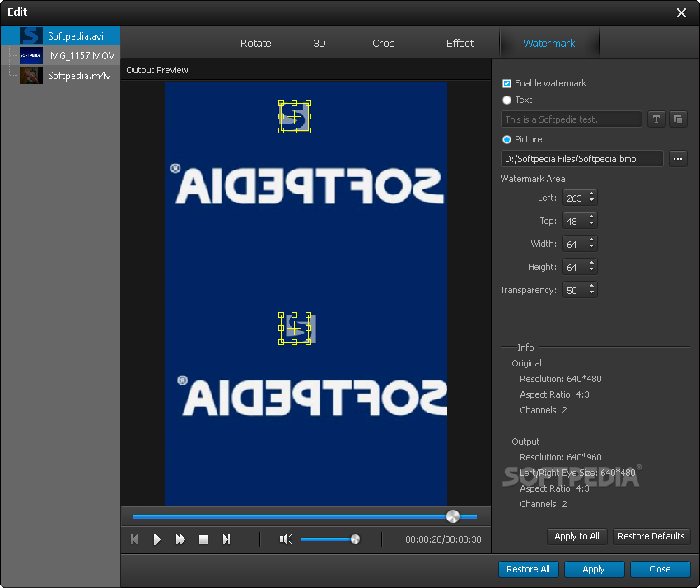Click the Apply button

(x=594, y=569)
